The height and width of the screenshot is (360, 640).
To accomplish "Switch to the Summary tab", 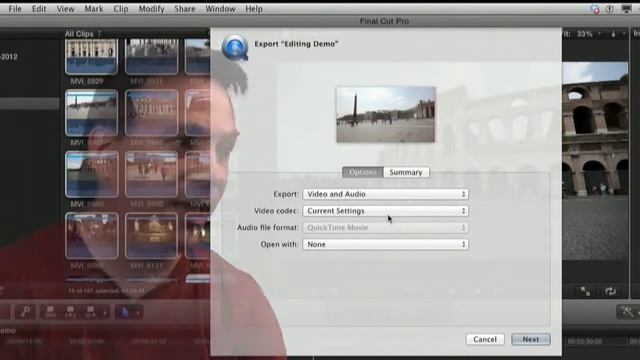I will [406, 172].
